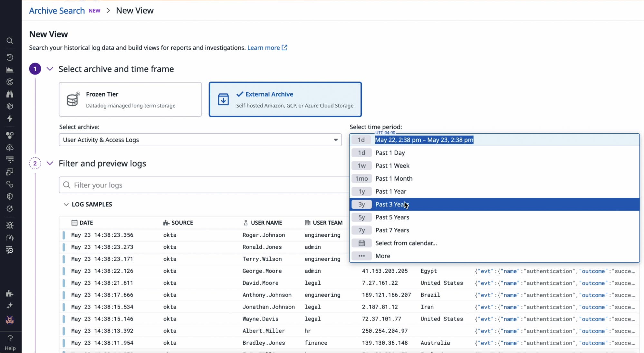Viewport: 644px width, 353px height.
Task: Choose Select from calendar option
Action: (x=406, y=243)
